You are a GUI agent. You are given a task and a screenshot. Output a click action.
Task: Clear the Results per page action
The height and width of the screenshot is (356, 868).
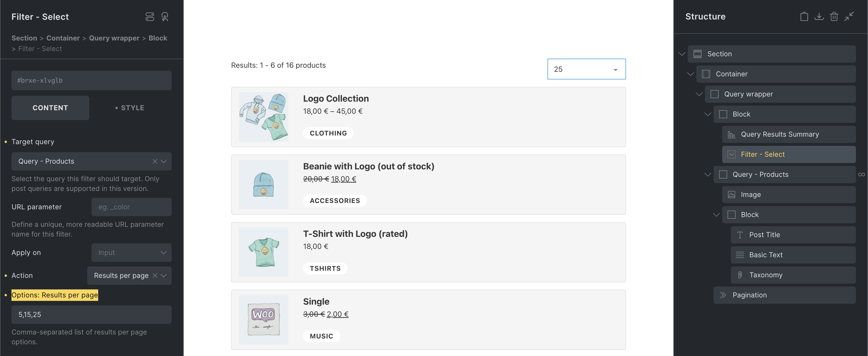tap(155, 276)
